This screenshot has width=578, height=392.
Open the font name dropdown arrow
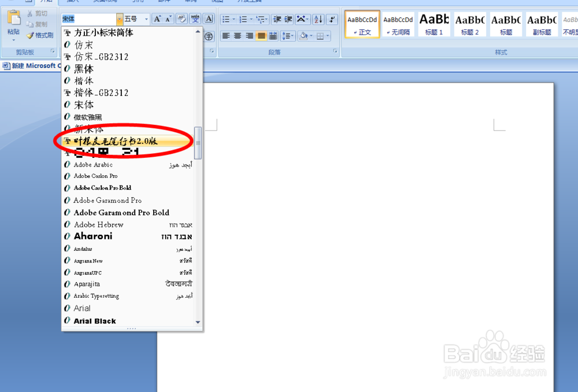[x=120, y=19]
